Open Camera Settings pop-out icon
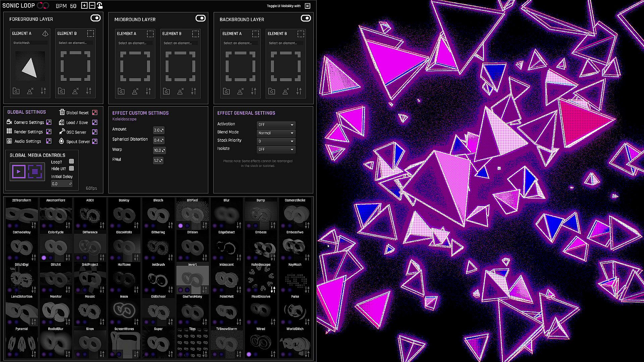 pyautogui.click(x=49, y=122)
